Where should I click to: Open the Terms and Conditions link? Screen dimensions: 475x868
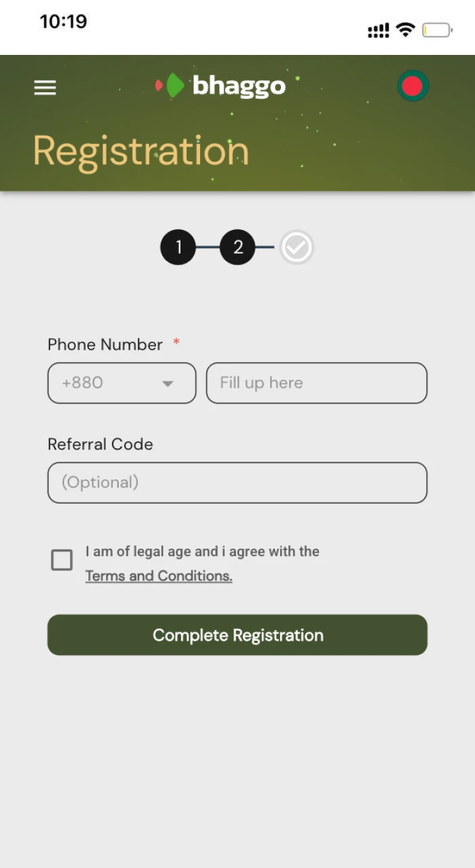coord(159,575)
